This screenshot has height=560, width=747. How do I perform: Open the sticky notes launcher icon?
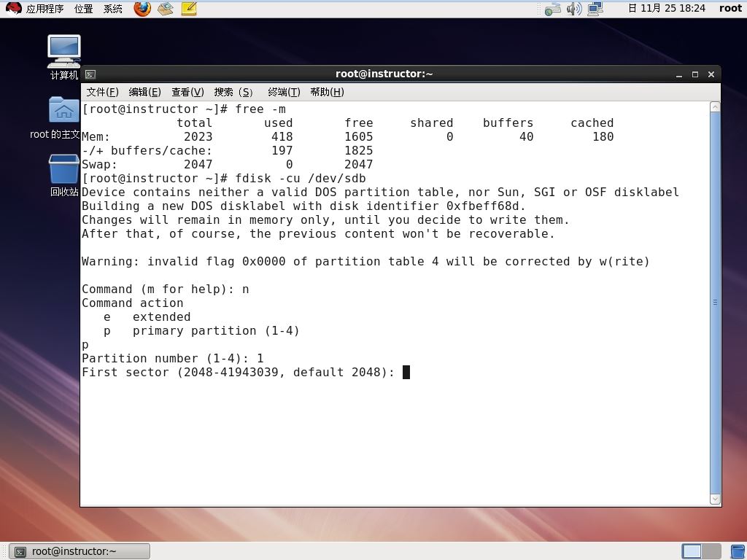[x=189, y=9]
